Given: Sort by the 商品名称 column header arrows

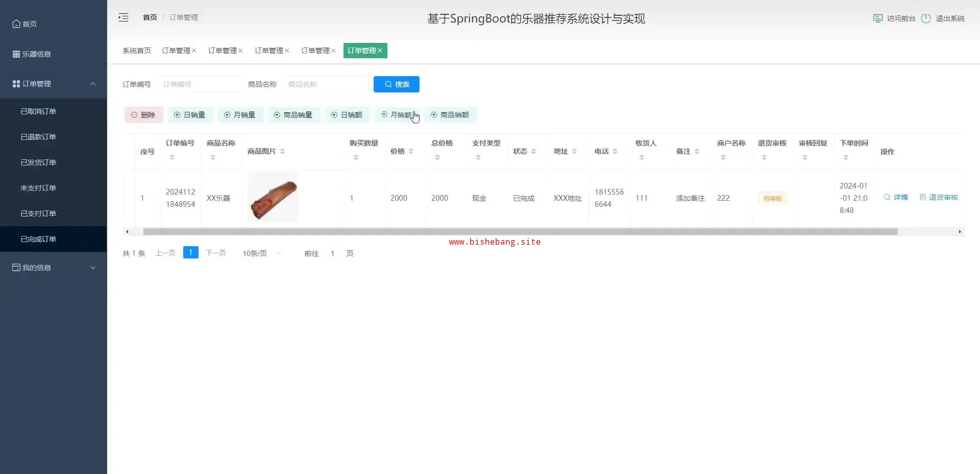Looking at the screenshot, I should click(213, 157).
